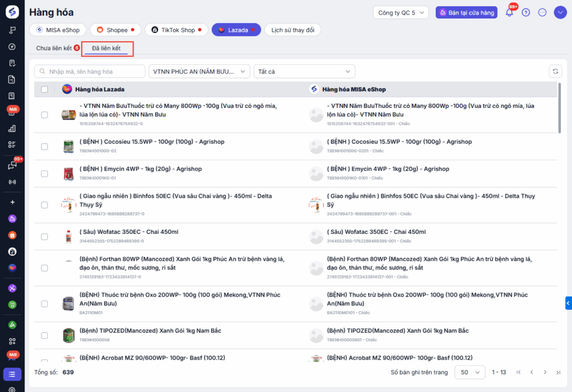The height and width of the screenshot is (392, 572).
Task: Go to the next page arrow
Action: tap(545, 372)
